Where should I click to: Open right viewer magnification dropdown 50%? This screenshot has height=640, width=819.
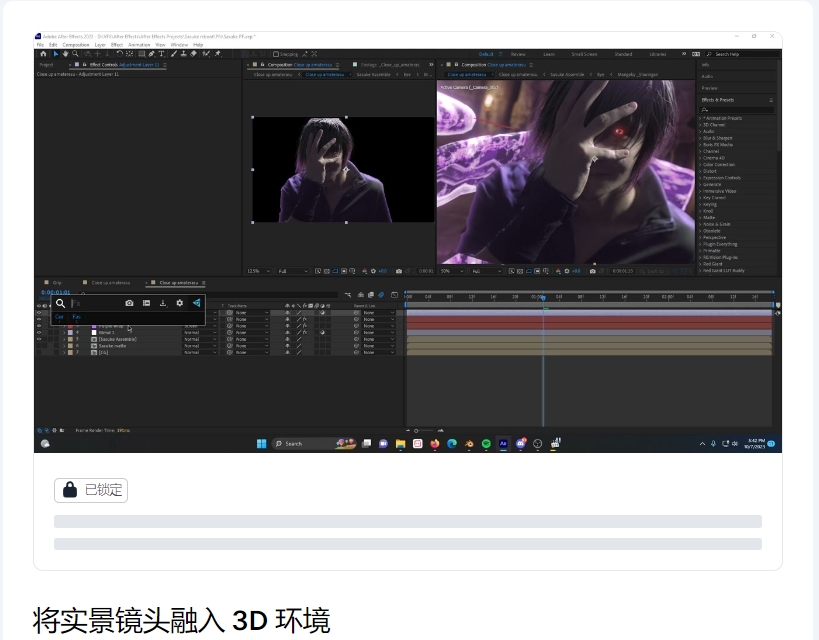tap(452, 271)
